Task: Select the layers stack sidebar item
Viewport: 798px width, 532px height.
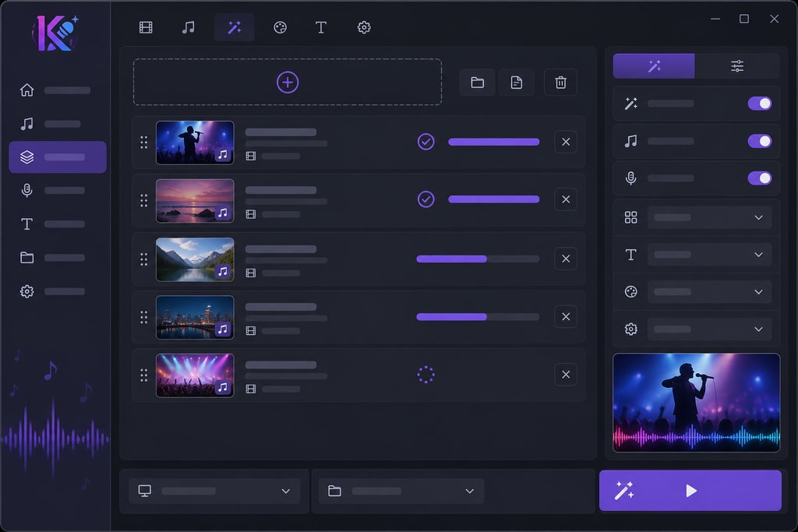Action: click(58, 157)
